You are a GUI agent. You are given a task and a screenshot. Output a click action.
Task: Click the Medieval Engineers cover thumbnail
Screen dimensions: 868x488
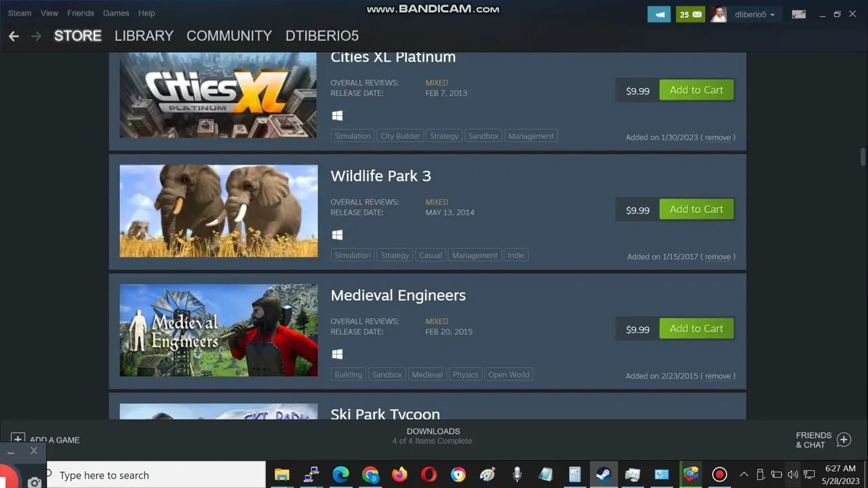[218, 330]
